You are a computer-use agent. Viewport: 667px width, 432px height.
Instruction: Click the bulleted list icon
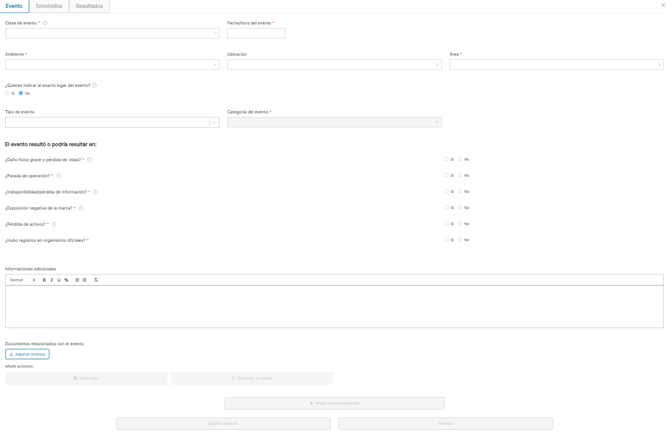point(85,280)
